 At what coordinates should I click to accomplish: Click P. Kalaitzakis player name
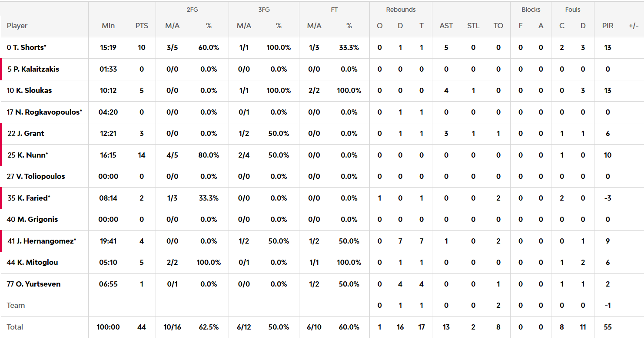(36, 69)
